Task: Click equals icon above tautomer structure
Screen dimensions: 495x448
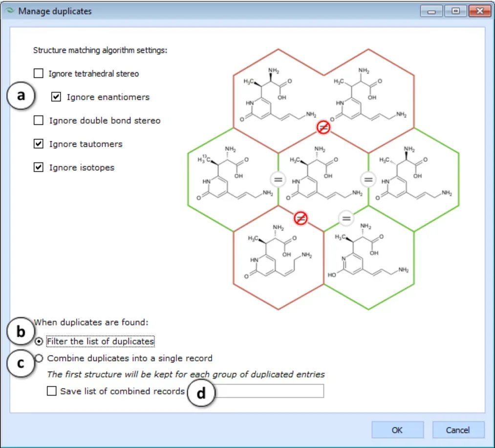Action: (x=346, y=218)
